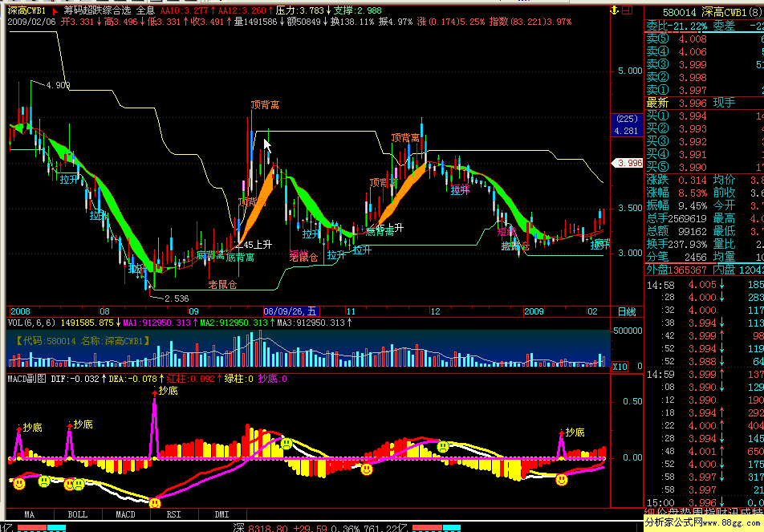Click the 委比-21.22% field
Screen dimensions: 764x532
[677, 26]
